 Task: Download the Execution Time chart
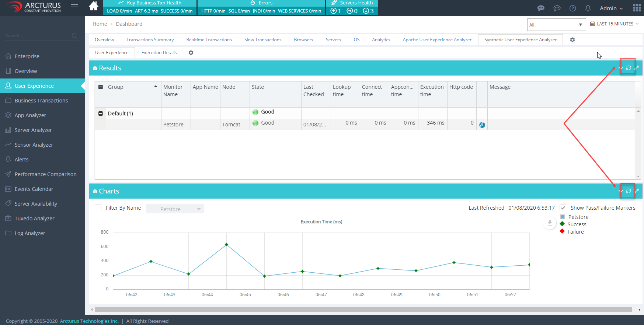click(549, 223)
